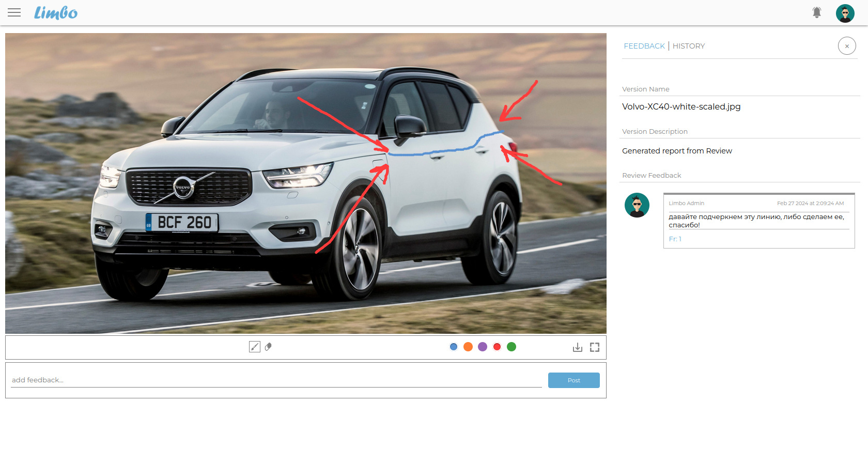Toggle fullscreen view of image
The image size is (868, 464).
tap(595, 347)
